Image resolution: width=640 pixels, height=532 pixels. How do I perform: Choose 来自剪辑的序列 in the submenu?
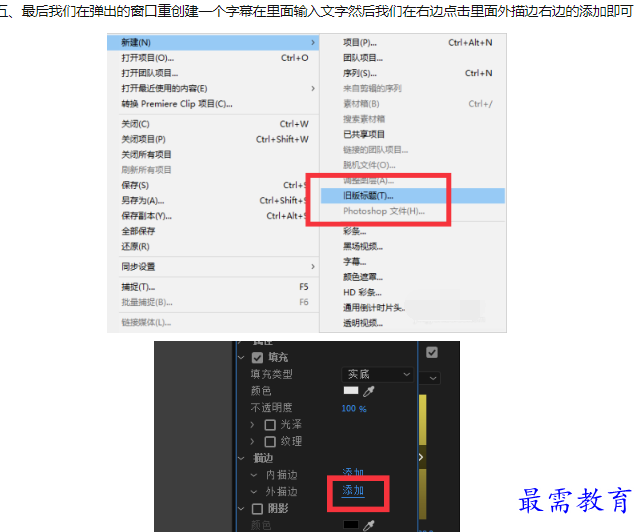click(413, 88)
